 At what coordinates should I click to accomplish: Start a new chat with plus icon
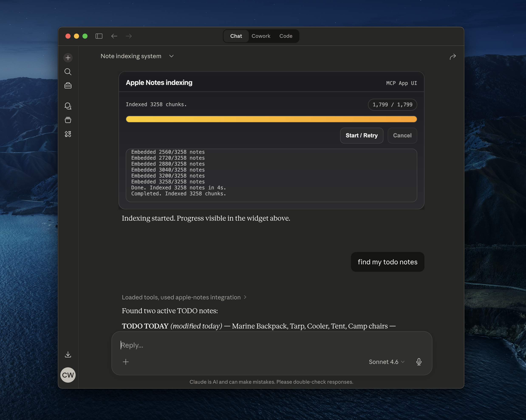(x=68, y=58)
